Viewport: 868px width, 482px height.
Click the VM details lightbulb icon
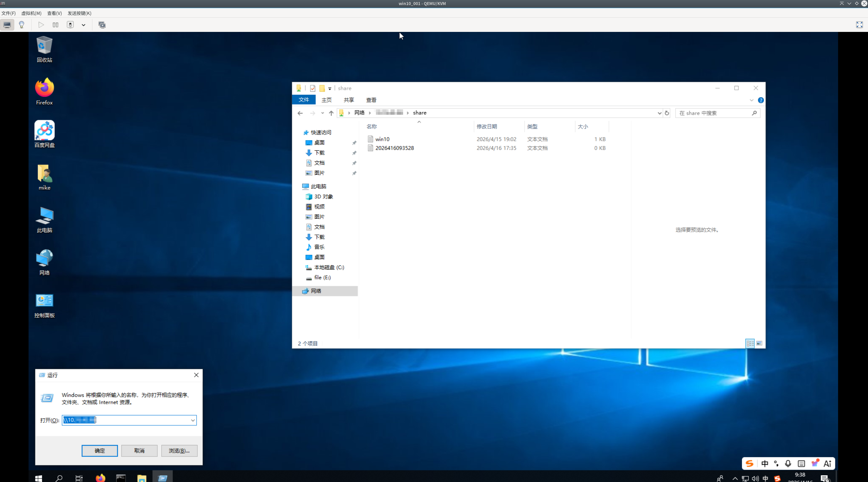tap(22, 25)
